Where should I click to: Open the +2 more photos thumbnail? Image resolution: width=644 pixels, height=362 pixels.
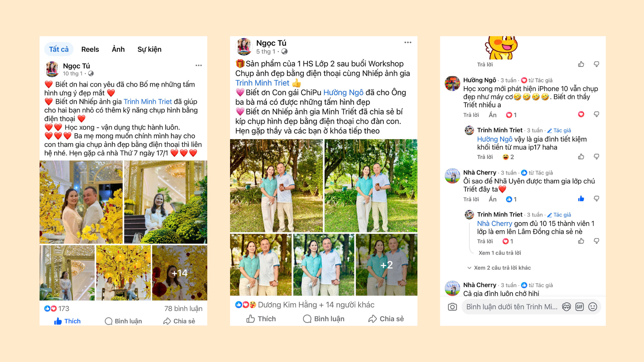click(386, 265)
